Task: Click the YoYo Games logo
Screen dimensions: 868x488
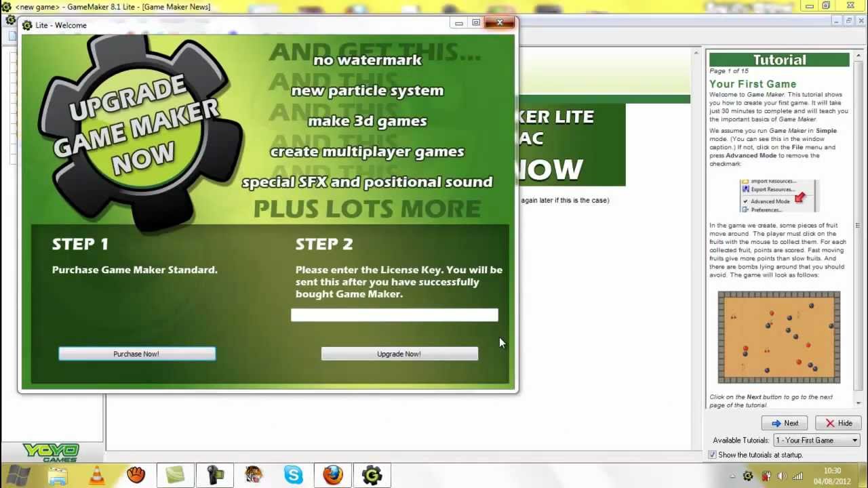Action: click(x=51, y=453)
